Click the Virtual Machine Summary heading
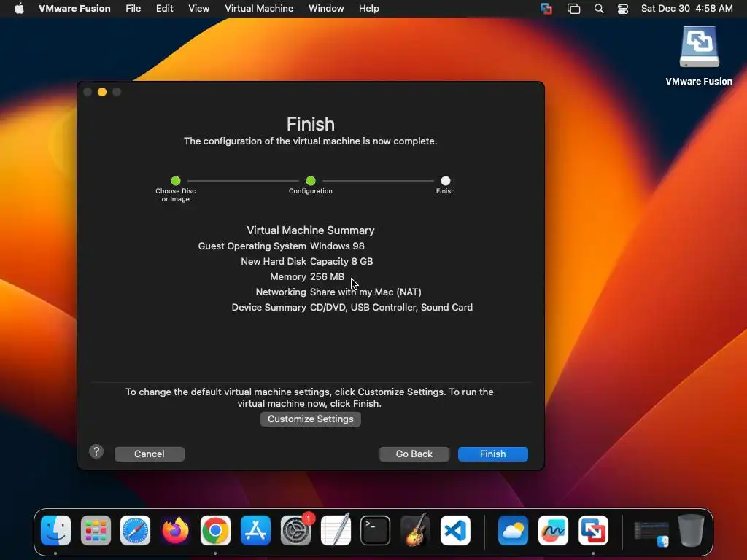The height and width of the screenshot is (560, 747). pos(311,230)
